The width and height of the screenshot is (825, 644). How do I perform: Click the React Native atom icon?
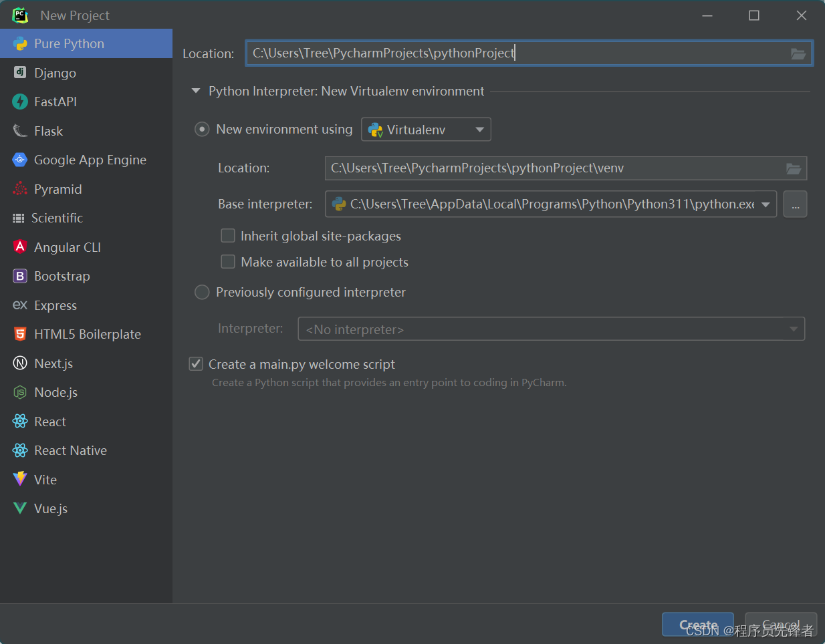(20, 450)
